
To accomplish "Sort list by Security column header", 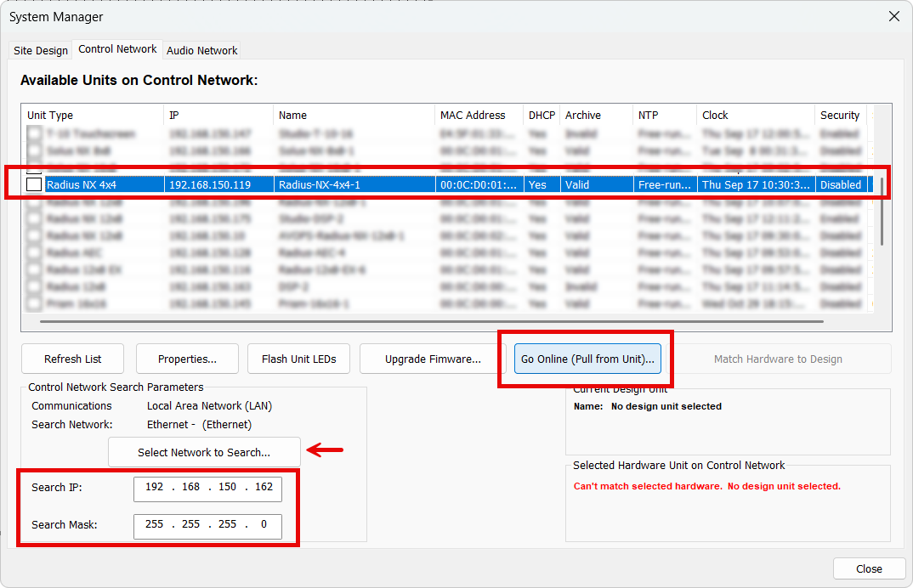I will pyautogui.click(x=841, y=116).
